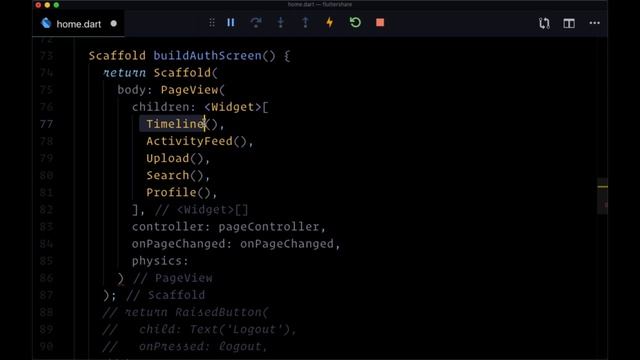
Task: Click on buildAuthScreen method name
Action: click(207, 56)
